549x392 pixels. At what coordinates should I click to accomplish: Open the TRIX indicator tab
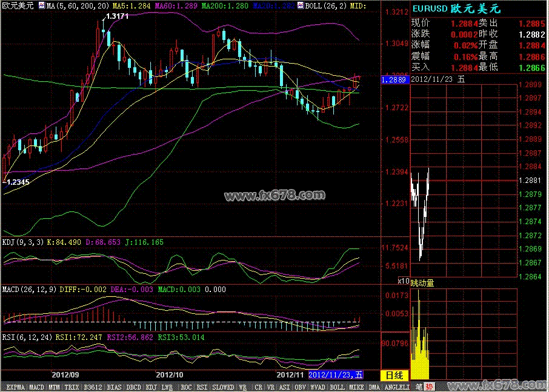point(72,387)
